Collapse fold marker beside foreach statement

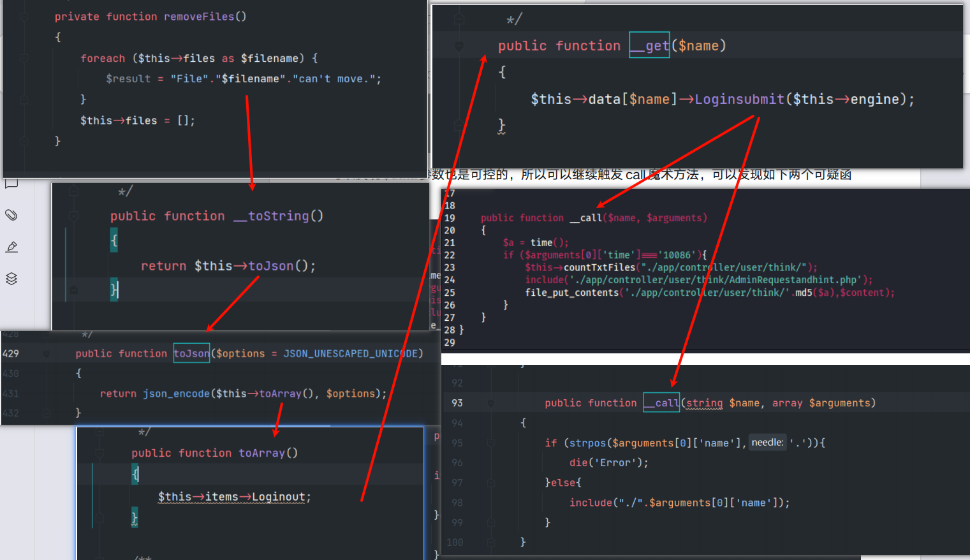click(24, 58)
